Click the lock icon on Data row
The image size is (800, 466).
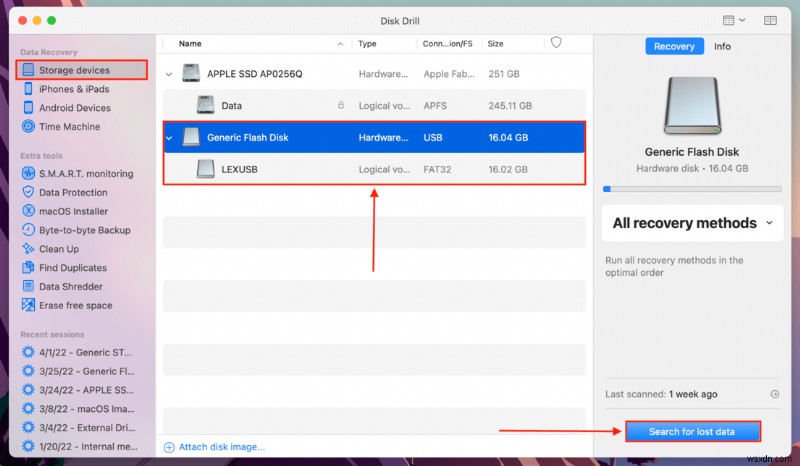coord(341,105)
